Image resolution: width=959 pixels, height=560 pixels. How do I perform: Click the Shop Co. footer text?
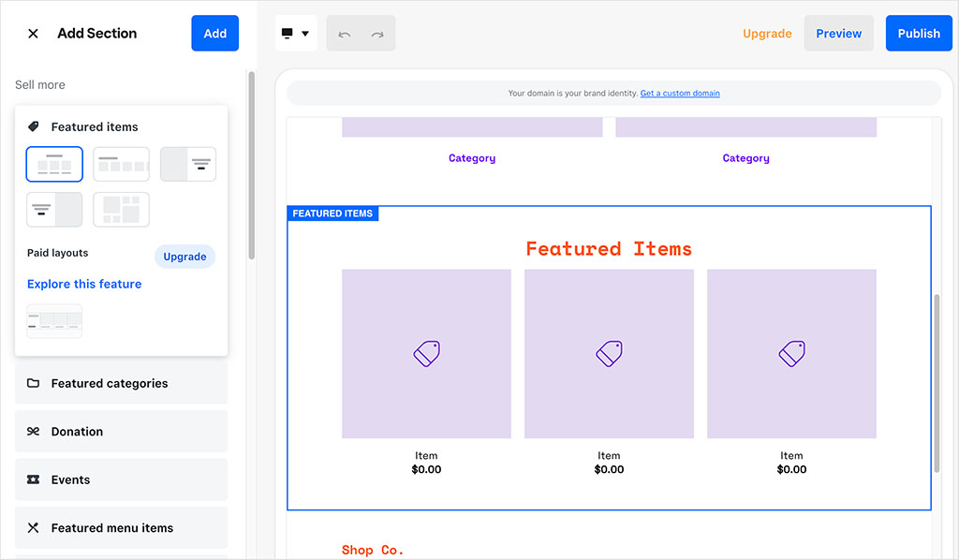click(373, 551)
